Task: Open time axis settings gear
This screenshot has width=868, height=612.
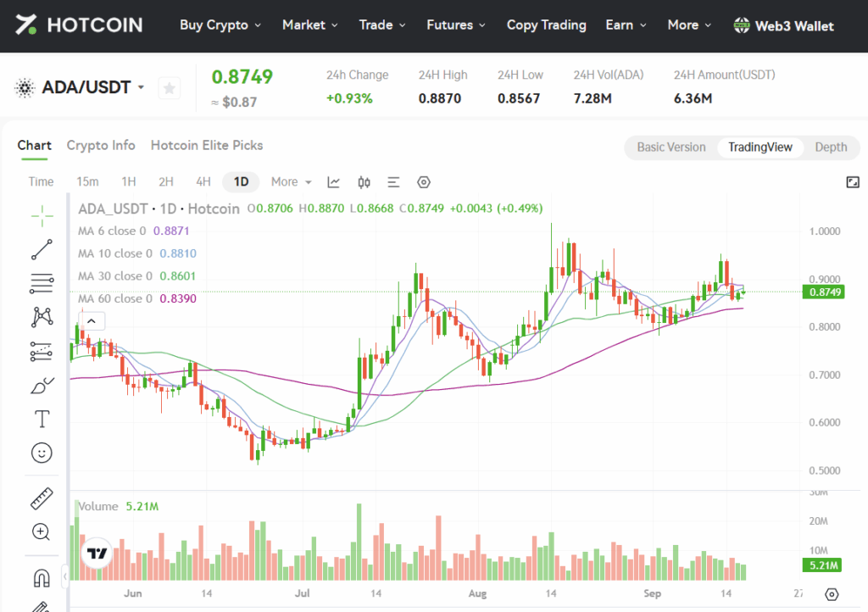Action: [831, 594]
